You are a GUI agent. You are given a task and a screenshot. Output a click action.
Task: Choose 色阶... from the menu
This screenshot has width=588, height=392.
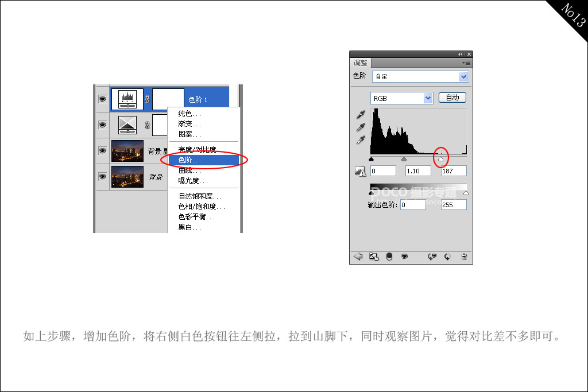click(x=204, y=160)
